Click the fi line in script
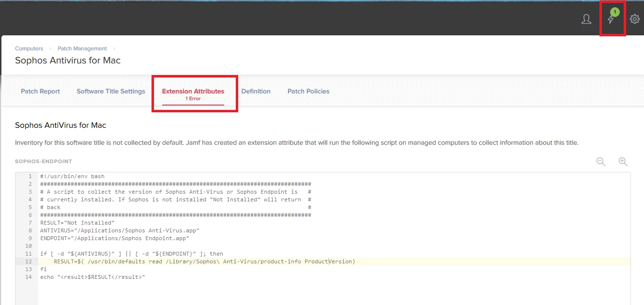 click(x=44, y=269)
